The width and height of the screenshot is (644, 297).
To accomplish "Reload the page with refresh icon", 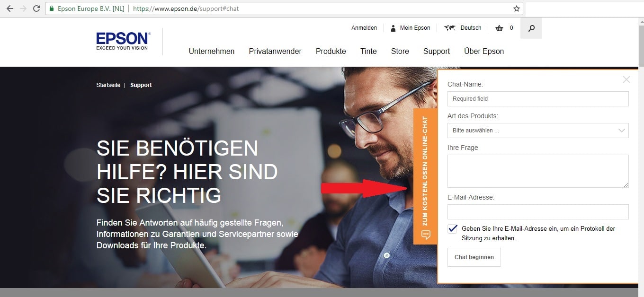I will [36, 9].
